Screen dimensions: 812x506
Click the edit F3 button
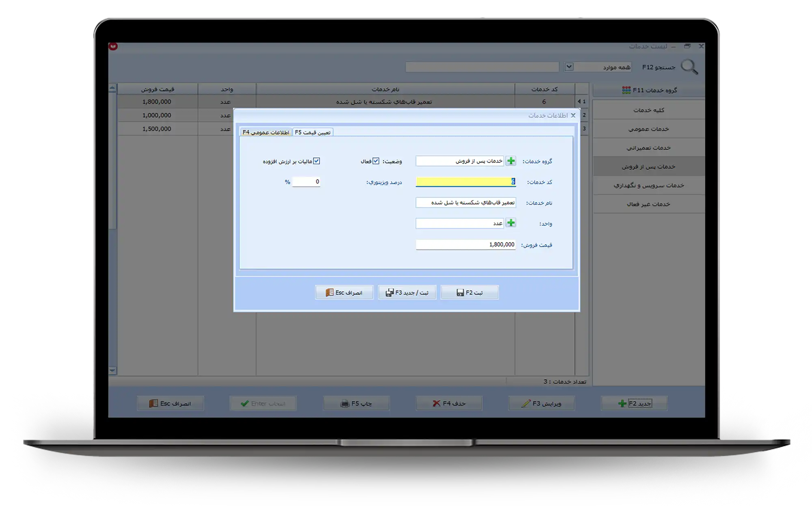tap(541, 403)
